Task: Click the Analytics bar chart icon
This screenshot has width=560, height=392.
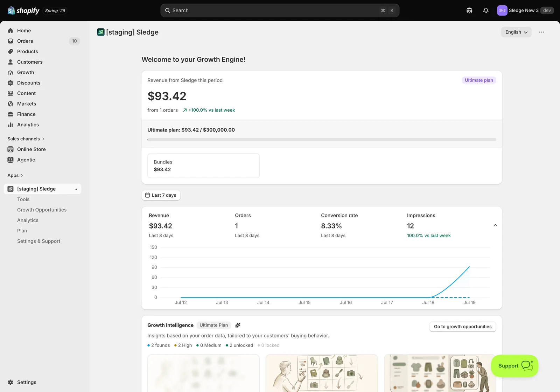Action: tap(10, 125)
